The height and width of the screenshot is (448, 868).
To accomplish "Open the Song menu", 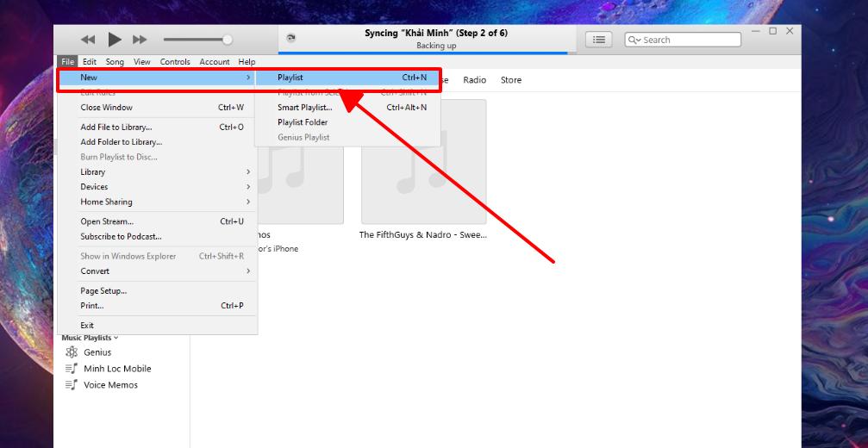I will point(116,61).
